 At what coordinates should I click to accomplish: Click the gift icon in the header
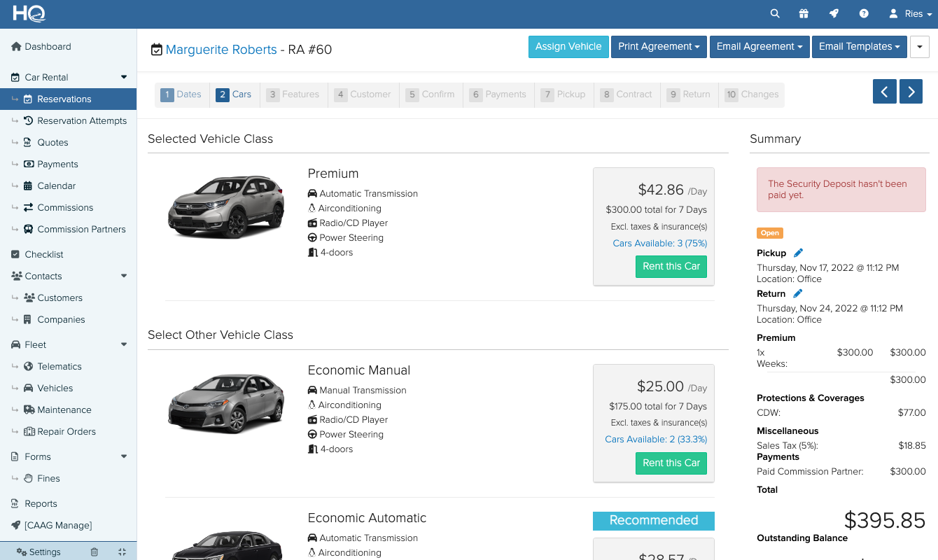coord(804,13)
